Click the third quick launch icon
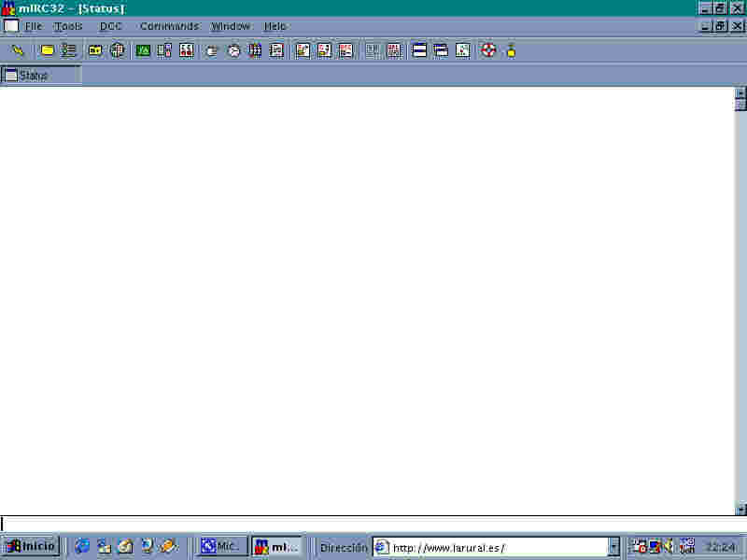This screenshot has width=747, height=560. tap(125, 546)
